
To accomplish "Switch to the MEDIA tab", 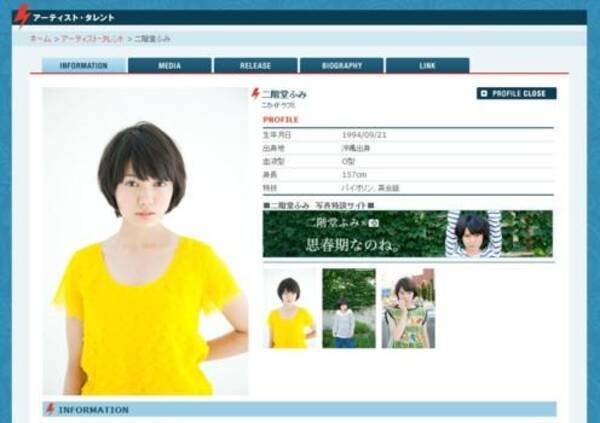I will pyautogui.click(x=170, y=65).
